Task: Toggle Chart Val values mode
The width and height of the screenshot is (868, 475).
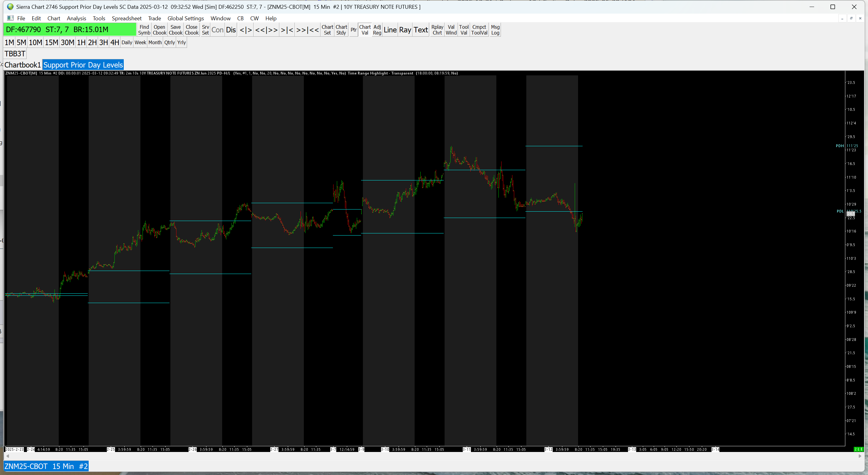Action: (365, 30)
